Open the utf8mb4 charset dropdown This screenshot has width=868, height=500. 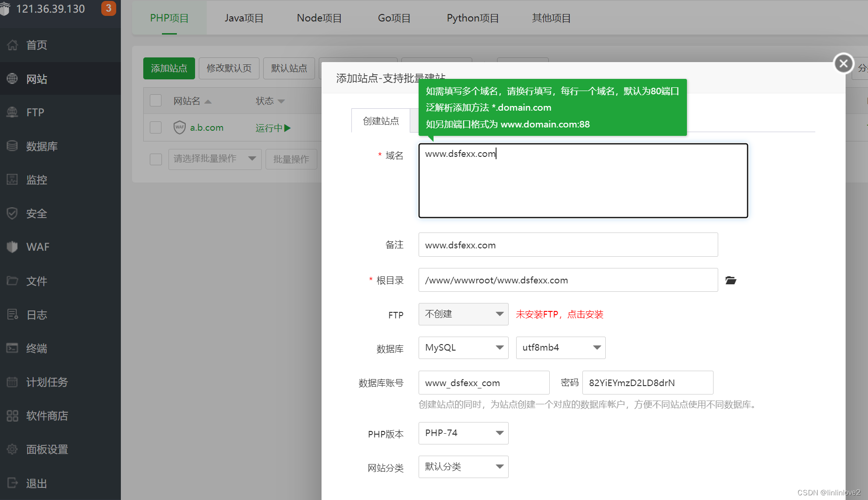pyautogui.click(x=560, y=347)
